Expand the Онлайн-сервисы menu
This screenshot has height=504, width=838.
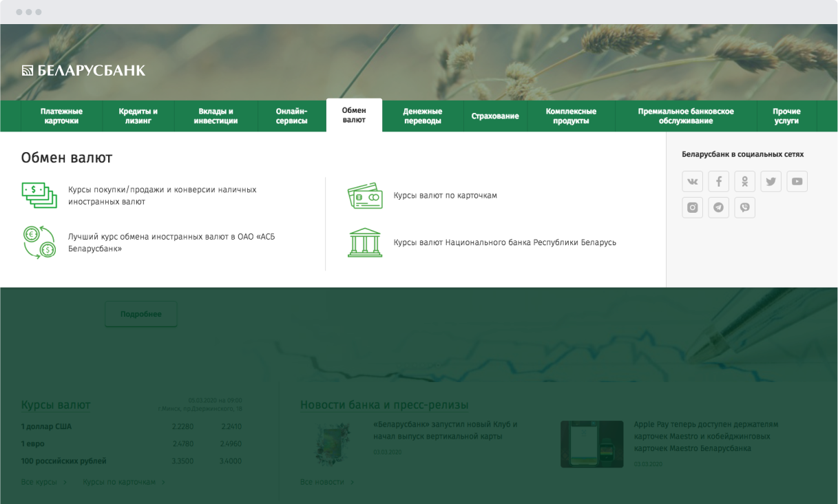pos(291,116)
